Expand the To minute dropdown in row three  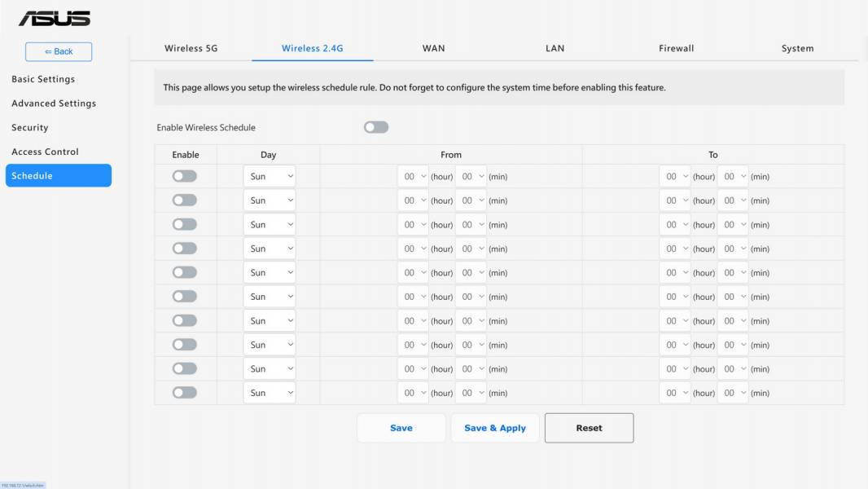coord(733,224)
